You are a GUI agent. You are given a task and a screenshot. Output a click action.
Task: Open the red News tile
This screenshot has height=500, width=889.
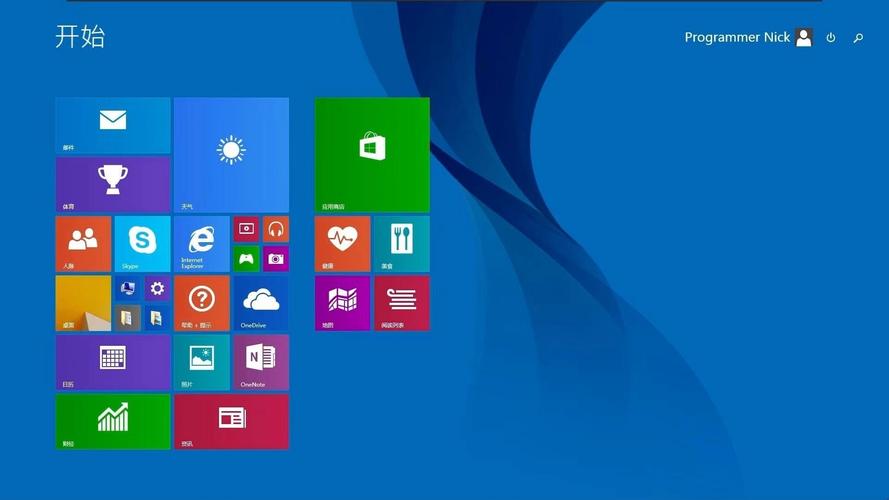coord(231,422)
